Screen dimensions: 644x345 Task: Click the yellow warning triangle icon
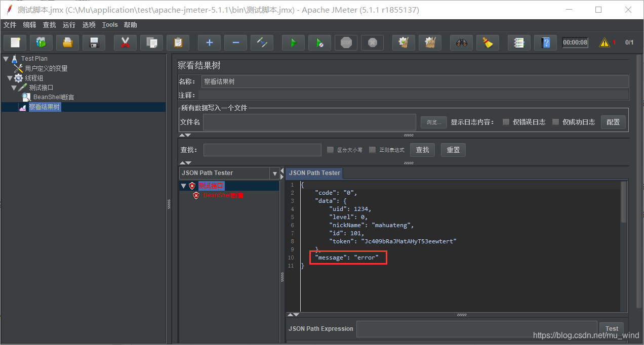(x=605, y=43)
